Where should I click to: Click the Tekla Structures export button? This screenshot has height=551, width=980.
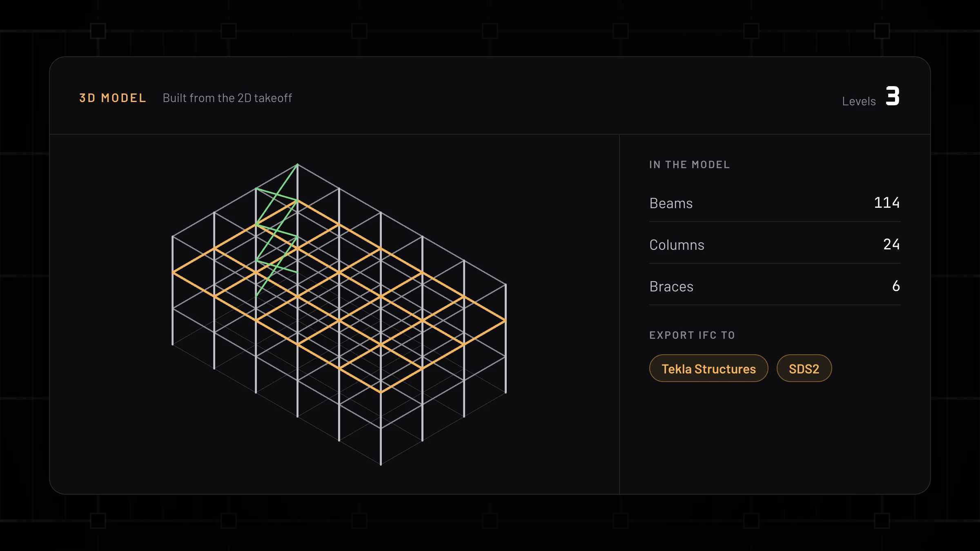pyautogui.click(x=708, y=368)
